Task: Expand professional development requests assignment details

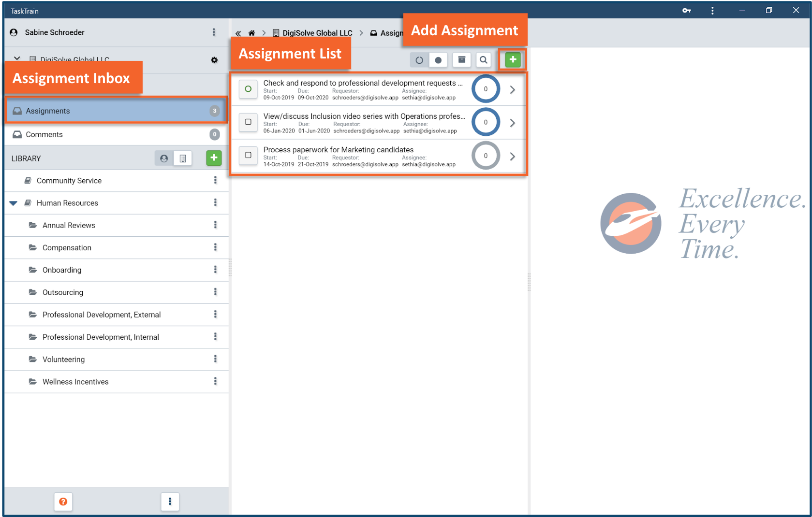Action: click(x=513, y=89)
